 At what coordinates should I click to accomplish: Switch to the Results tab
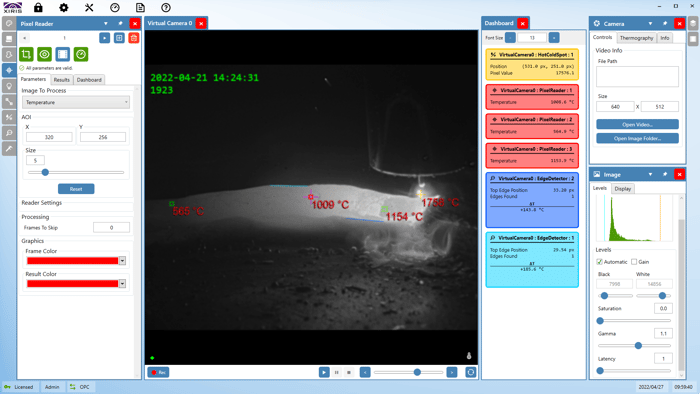62,80
